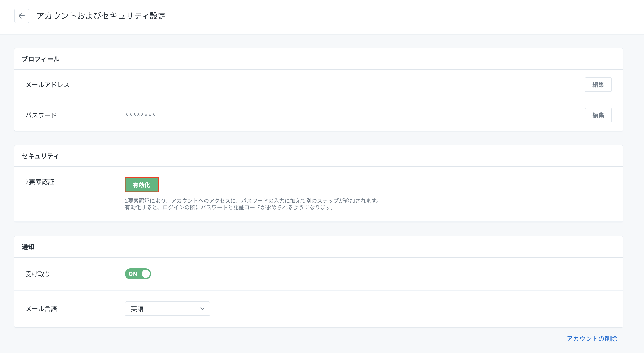The image size is (644, 353).
Task: Click the メールアドレス row label
Action: click(48, 85)
